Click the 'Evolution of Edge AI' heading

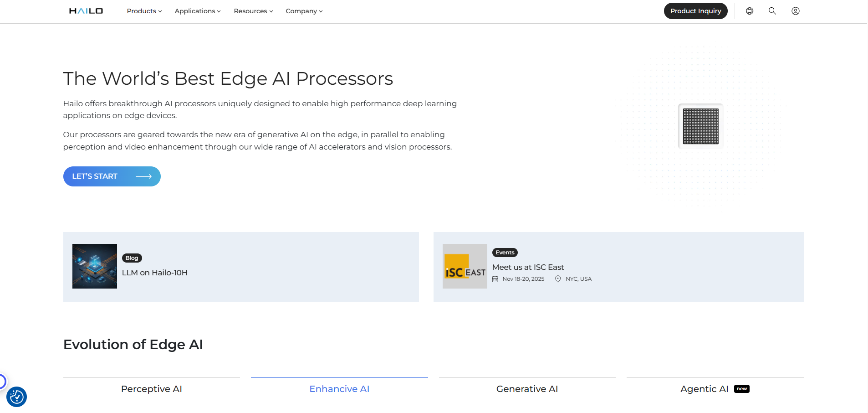(133, 345)
